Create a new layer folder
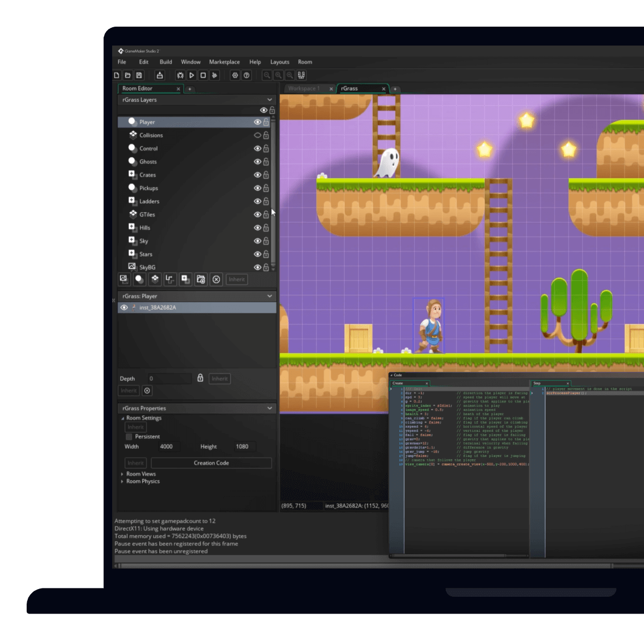Viewport: 644px width, 644px height. click(201, 279)
